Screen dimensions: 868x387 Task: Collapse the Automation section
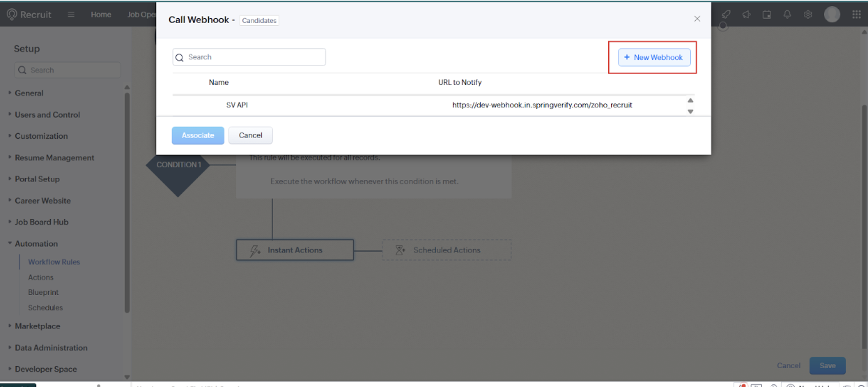click(x=36, y=243)
